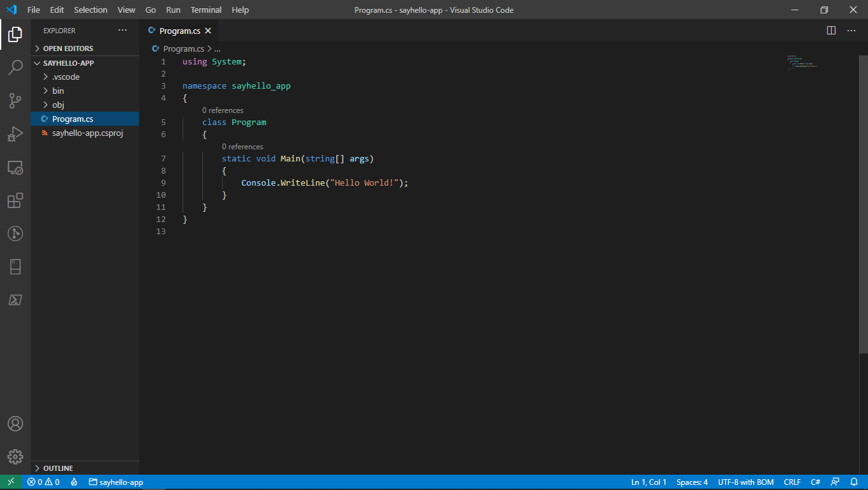Open the Manage gear icon
This screenshot has width=868, height=490.
point(15,456)
